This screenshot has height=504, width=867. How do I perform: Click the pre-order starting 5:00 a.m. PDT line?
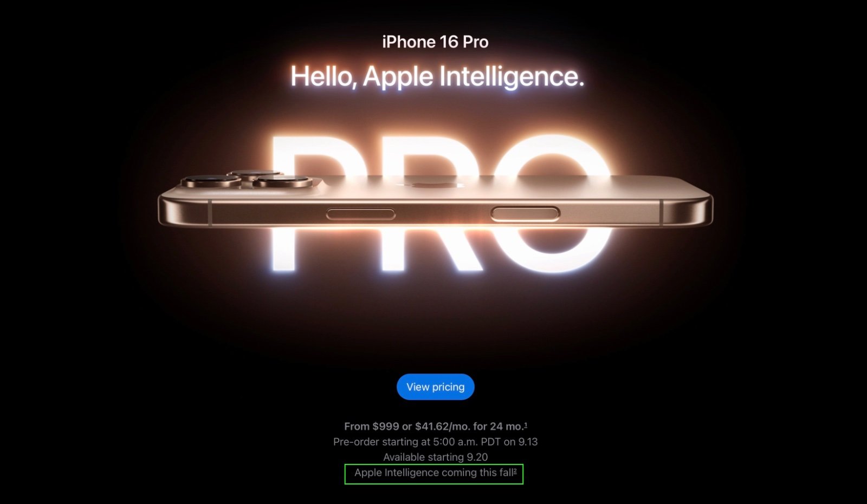click(435, 442)
